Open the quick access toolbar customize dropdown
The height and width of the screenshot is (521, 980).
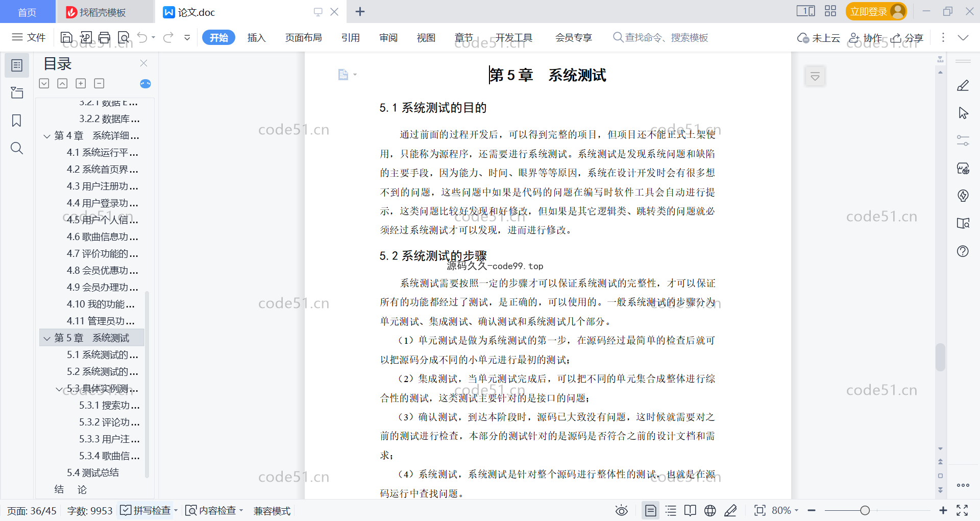point(187,37)
